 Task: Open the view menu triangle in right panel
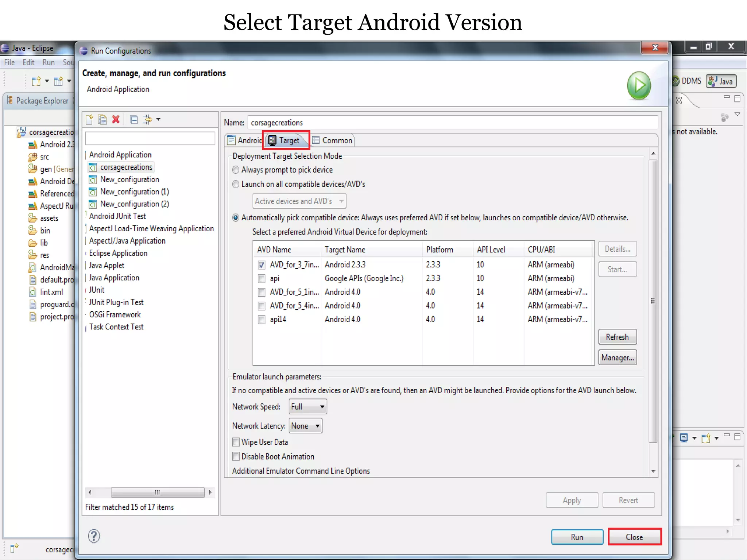737,115
